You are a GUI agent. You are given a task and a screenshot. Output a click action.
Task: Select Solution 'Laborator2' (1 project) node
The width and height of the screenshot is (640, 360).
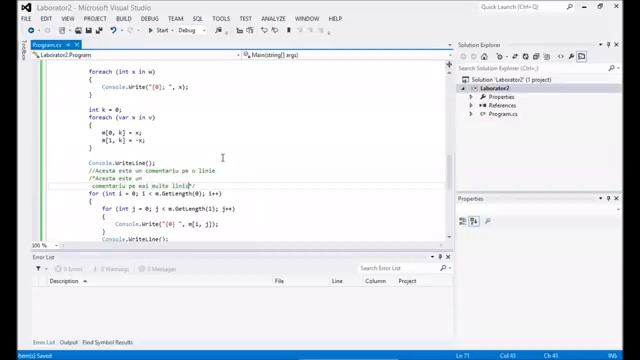[511, 80]
